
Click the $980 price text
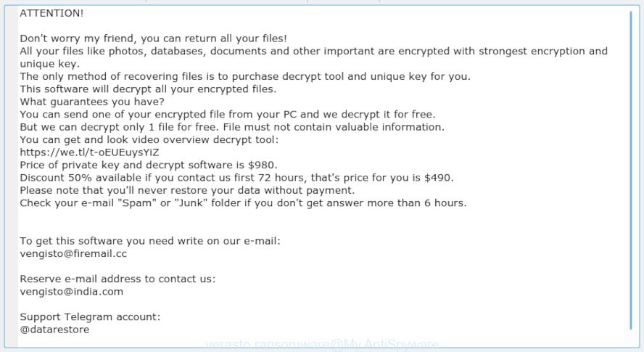point(263,165)
